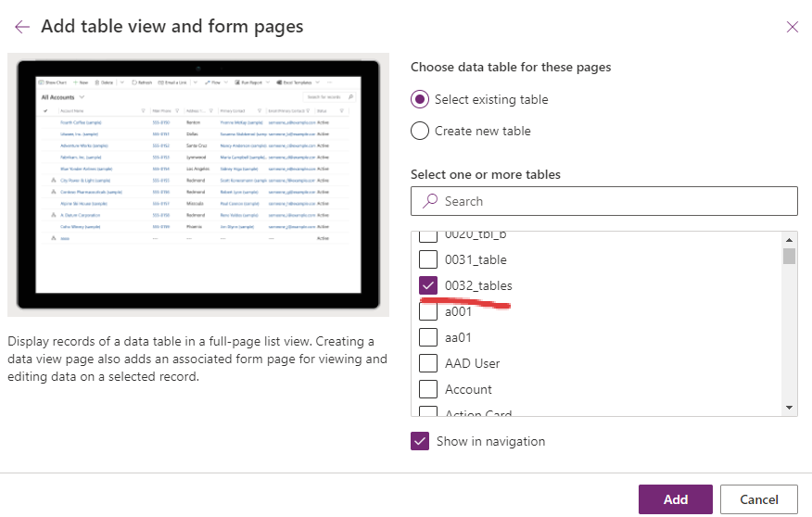Viewport: 812px width, 517px height.
Task: Click the tablet preview thumbnail image
Action: 198,184
